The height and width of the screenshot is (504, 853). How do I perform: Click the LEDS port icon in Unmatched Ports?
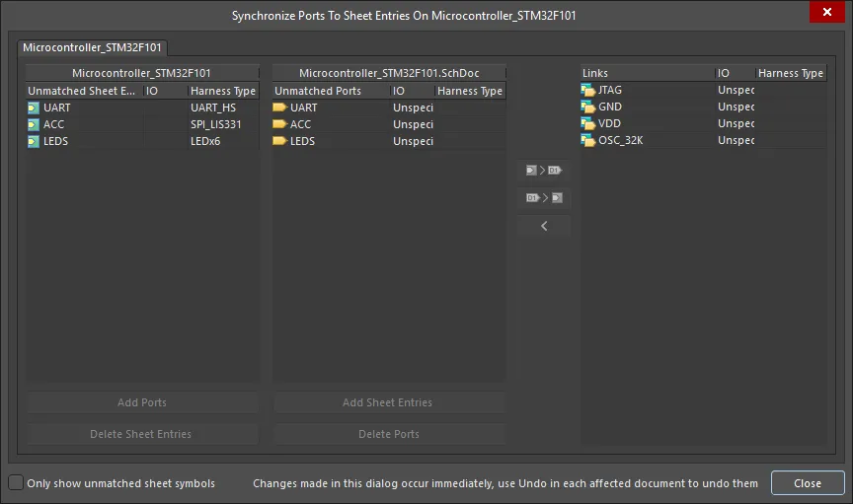point(279,141)
